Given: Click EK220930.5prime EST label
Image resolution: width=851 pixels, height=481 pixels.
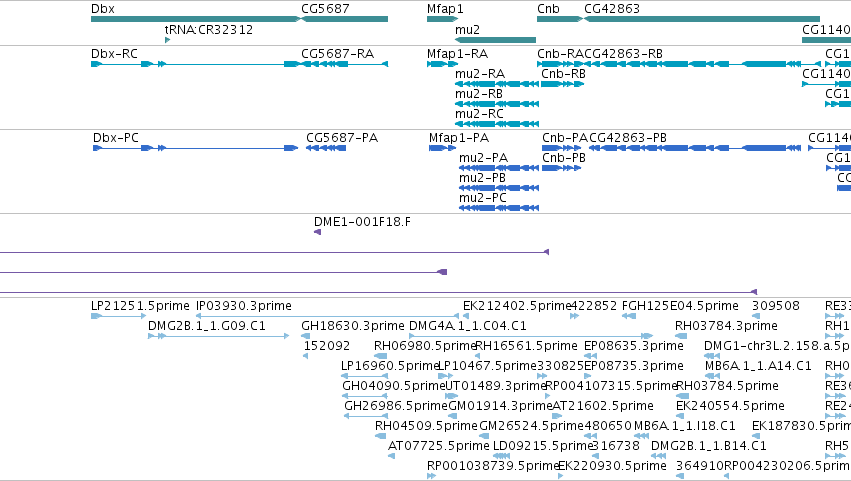Looking at the screenshot, I should [x=612, y=466].
